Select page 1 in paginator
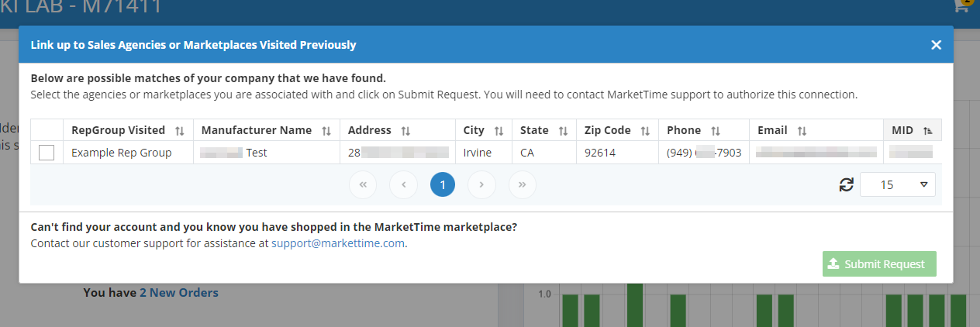 point(443,184)
